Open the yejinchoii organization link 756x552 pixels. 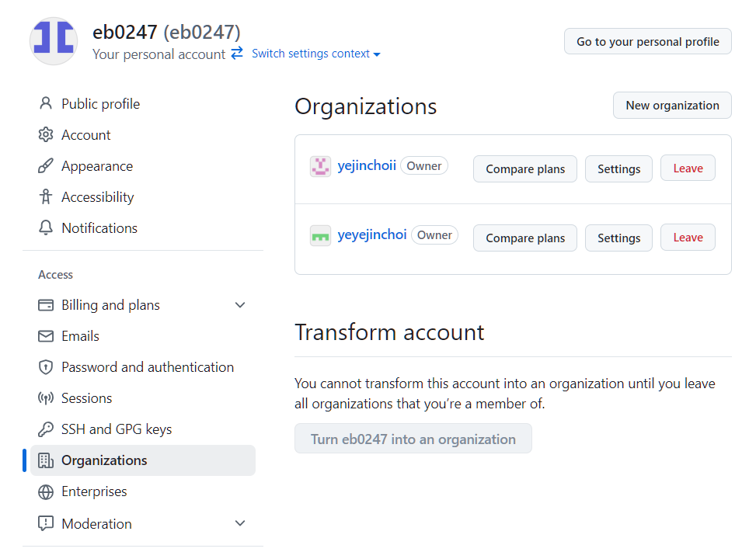click(x=367, y=165)
